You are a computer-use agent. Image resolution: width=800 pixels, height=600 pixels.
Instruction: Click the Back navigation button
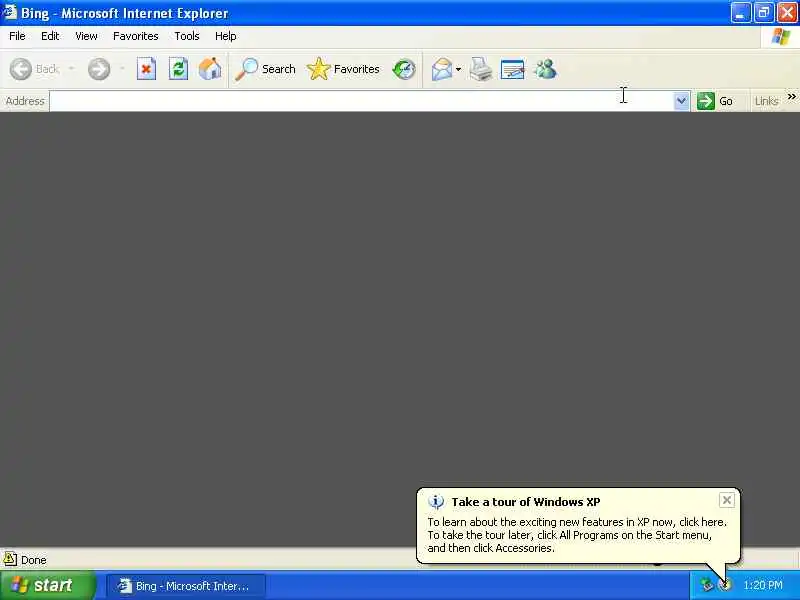click(x=35, y=69)
